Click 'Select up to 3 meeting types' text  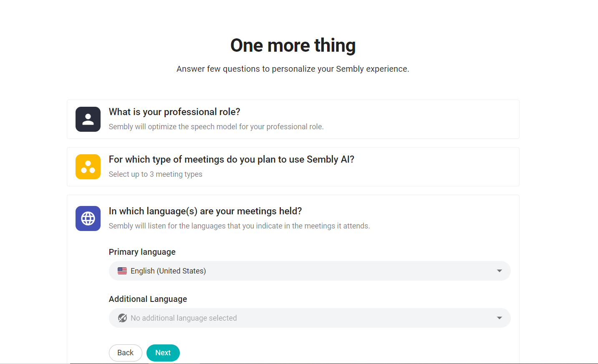[156, 174]
